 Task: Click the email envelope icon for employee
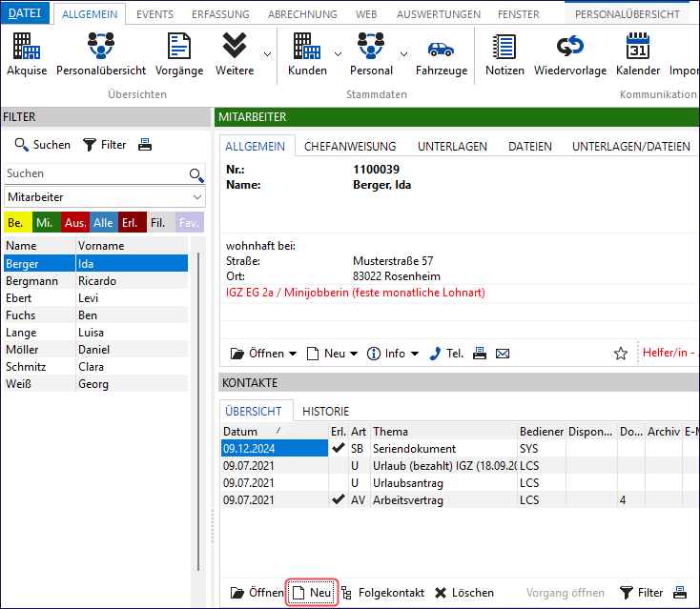[503, 354]
